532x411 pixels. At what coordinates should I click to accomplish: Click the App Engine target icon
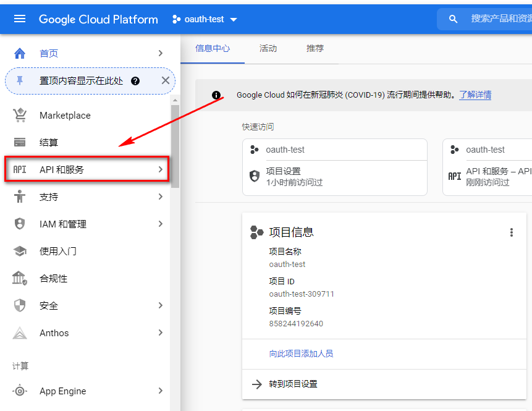[x=20, y=391]
